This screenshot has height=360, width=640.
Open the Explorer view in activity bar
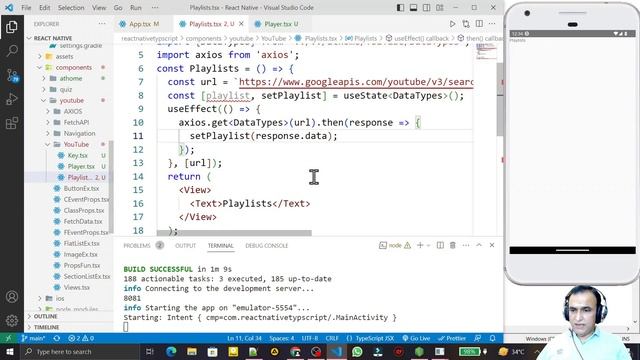coord(12,27)
